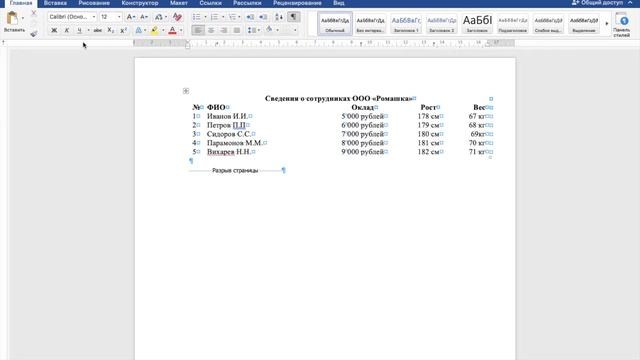Toggle superscript X²
The width and height of the screenshot is (640, 360).
point(123,30)
